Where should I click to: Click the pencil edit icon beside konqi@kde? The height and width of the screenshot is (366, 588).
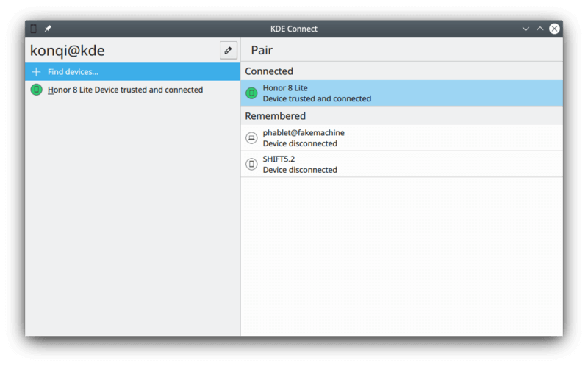pyautogui.click(x=228, y=50)
